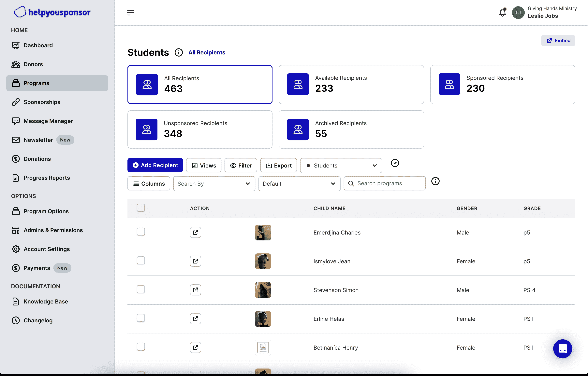Viewport: 588px width, 376px height.
Task: Toggle the select-all checkbox in table header
Action: (x=141, y=208)
